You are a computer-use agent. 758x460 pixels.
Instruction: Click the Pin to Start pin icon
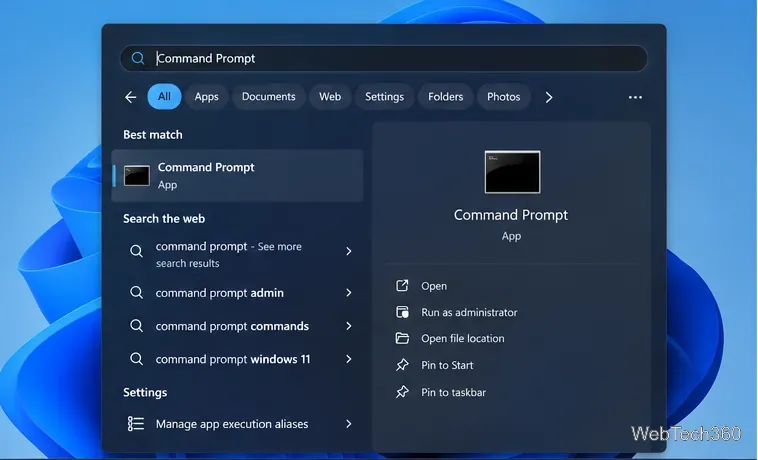click(x=402, y=365)
